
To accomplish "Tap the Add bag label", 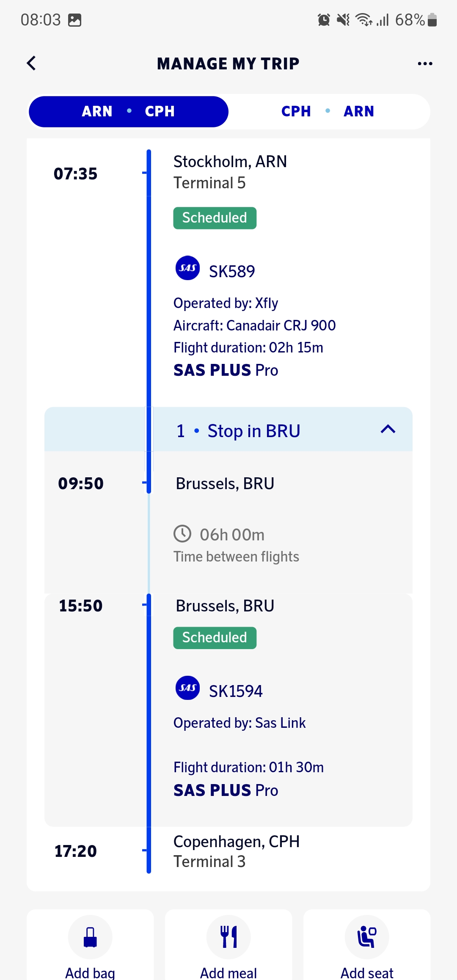I will tap(90, 972).
